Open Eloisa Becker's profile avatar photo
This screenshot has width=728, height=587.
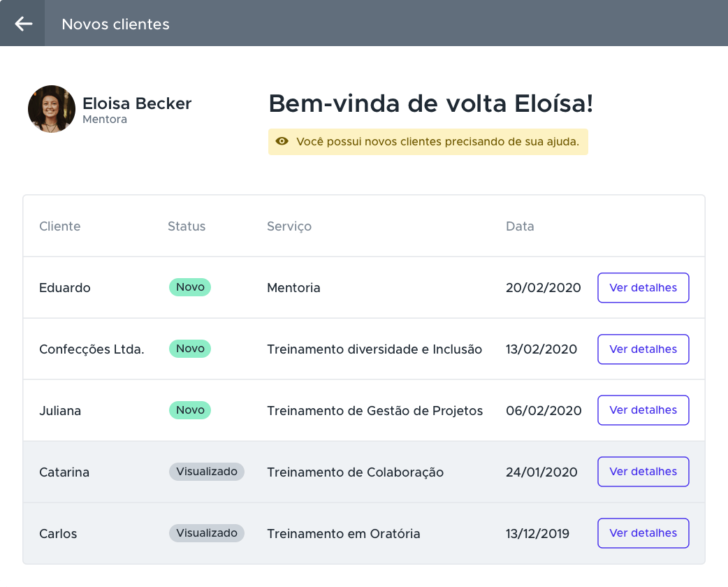(51, 108)
